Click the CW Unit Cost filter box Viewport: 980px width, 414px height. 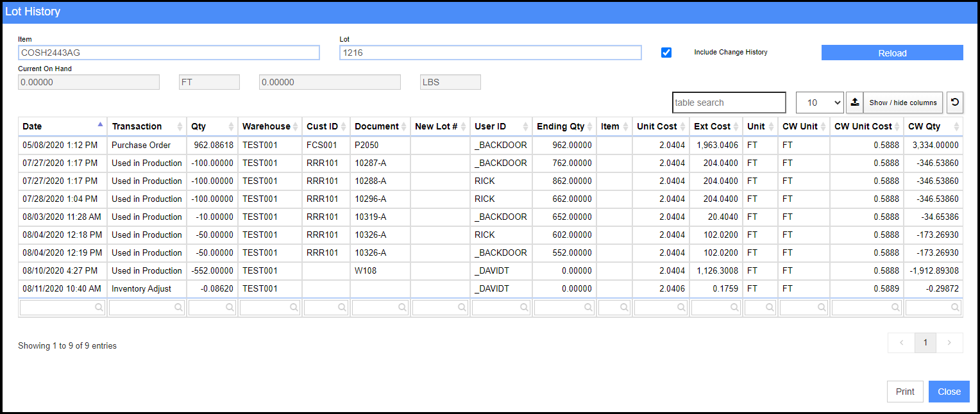[x=867, y=308]
